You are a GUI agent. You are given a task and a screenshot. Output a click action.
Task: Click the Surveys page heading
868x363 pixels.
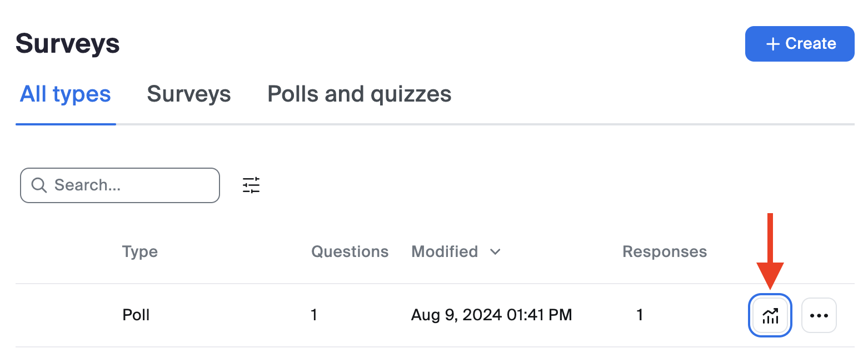point(68,44)
